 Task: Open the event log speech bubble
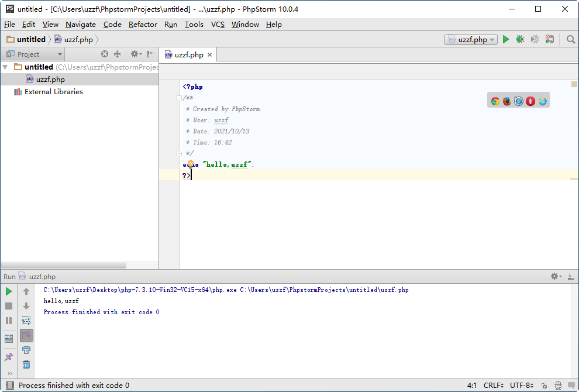click(x=571, y=386)
